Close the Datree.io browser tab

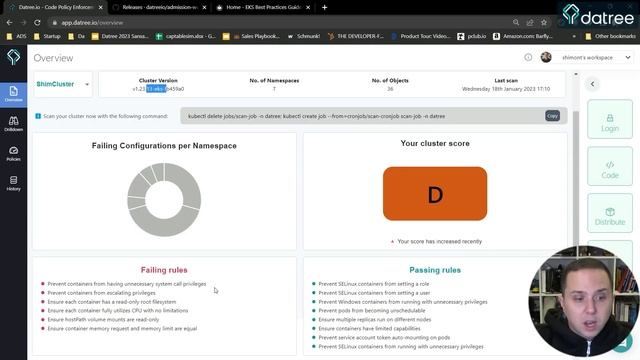[x=100, y=7]
